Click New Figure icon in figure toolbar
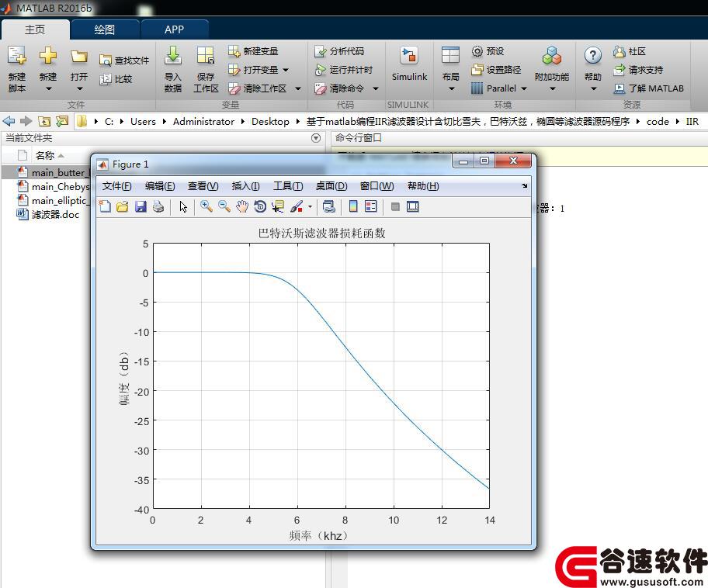 click(x=106, y=206)
